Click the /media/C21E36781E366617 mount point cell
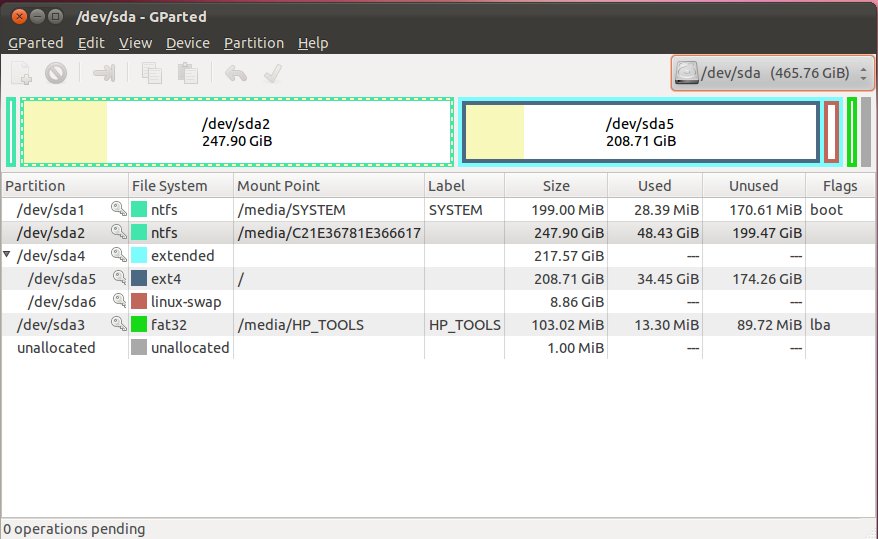The width and height of the screenshot is (878, 539). click(329, 233)
